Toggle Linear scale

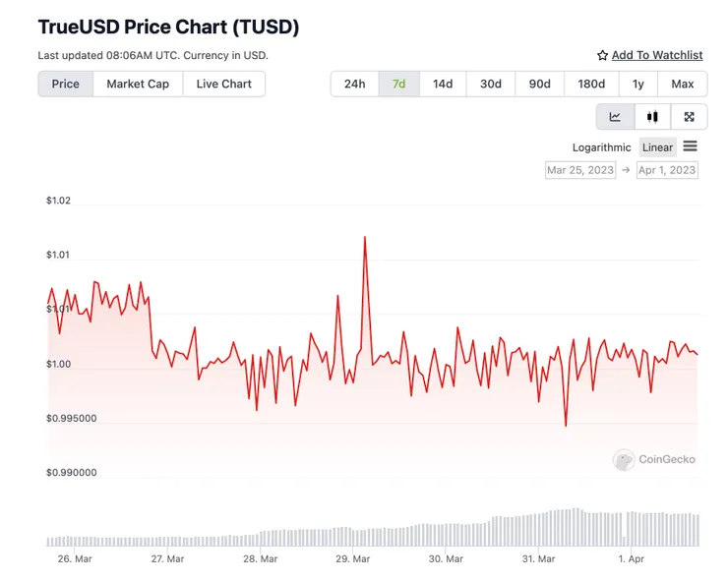(x=657, y=147)
